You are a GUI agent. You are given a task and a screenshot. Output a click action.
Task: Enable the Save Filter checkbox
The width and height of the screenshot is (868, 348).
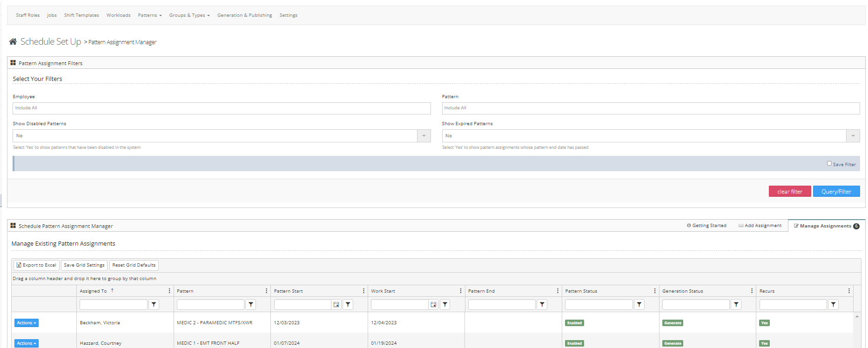click(829, 163)
